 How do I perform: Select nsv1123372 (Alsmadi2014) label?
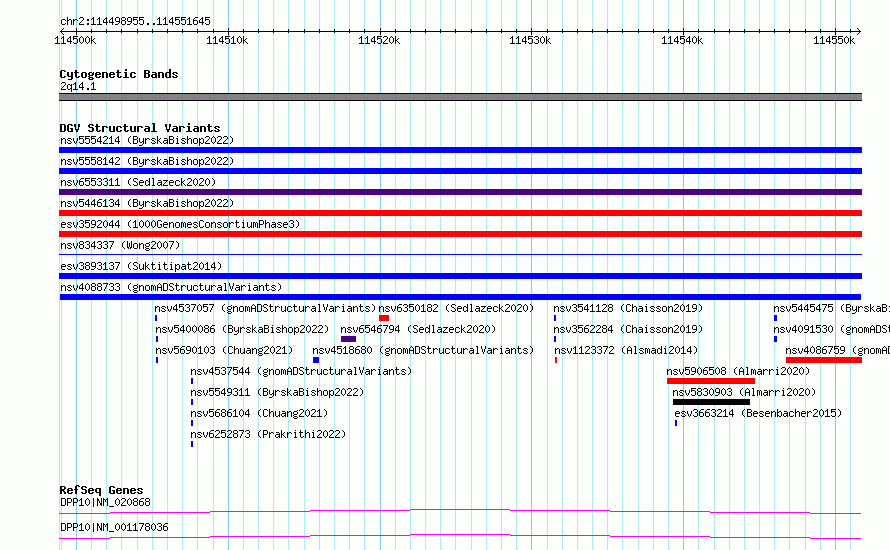pyautogui.click(x=626, y=350)
